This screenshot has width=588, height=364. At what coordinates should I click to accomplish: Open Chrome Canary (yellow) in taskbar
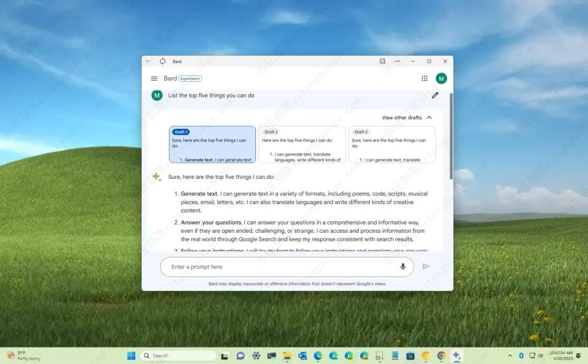[425, 356]
